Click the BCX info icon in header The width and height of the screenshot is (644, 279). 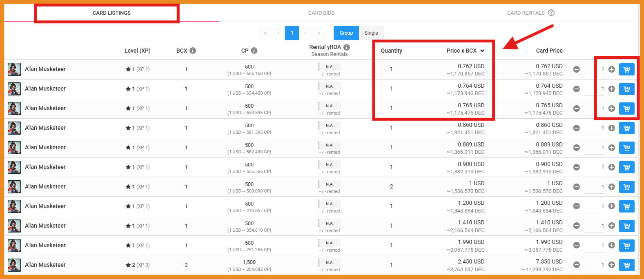[193, 51]
